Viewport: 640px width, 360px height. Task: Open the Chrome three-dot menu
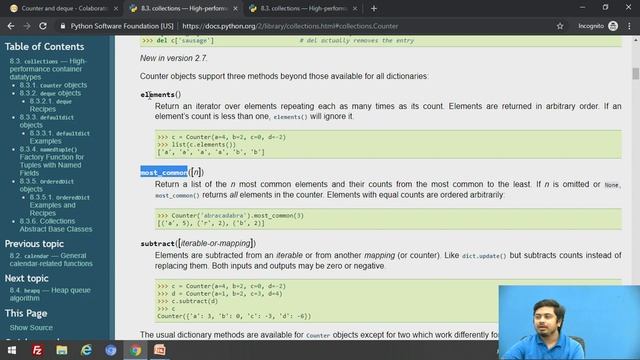coord(629,26)
